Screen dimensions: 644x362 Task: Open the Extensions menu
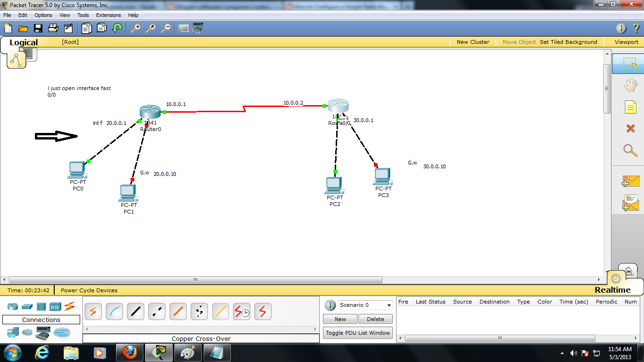point(108,15)
